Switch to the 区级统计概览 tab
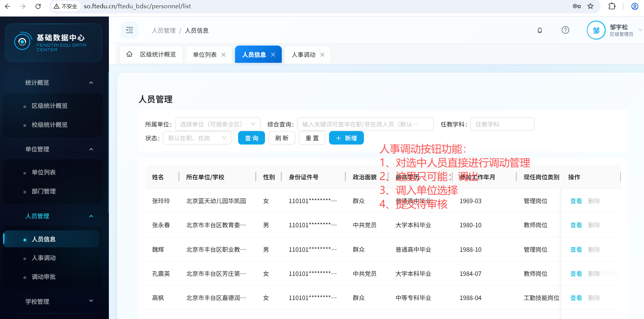 pos(157,55)
